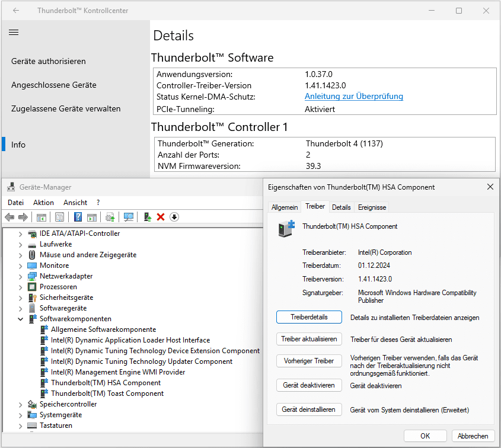
Task: Expand the Laufwerke node
Action: pos(20,245)
